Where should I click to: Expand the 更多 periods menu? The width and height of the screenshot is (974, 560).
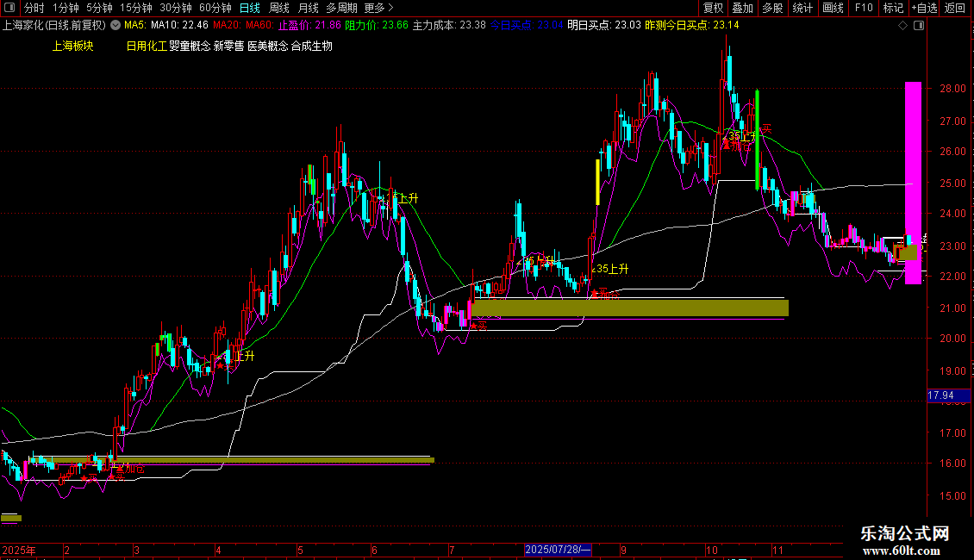[379, 8]
